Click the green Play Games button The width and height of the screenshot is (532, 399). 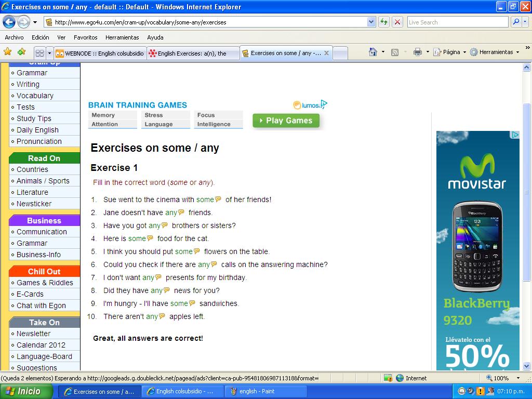[286, 121]
